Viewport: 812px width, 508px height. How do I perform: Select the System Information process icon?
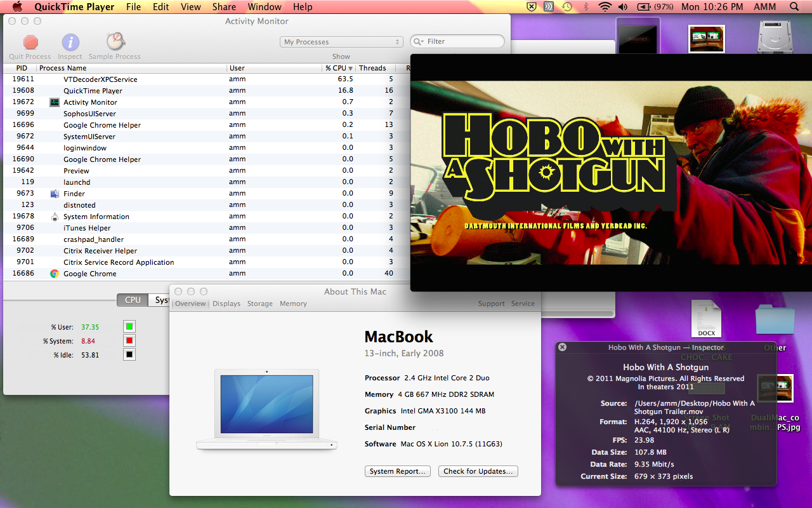(55, 217)
